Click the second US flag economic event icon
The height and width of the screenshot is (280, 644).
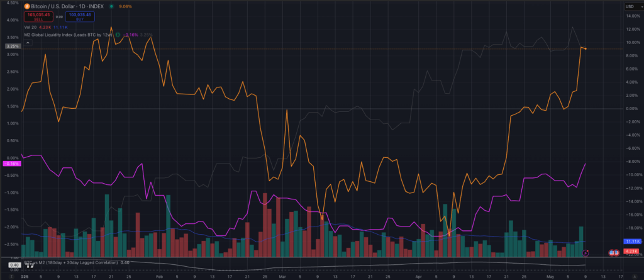click(x=616, y=253)
